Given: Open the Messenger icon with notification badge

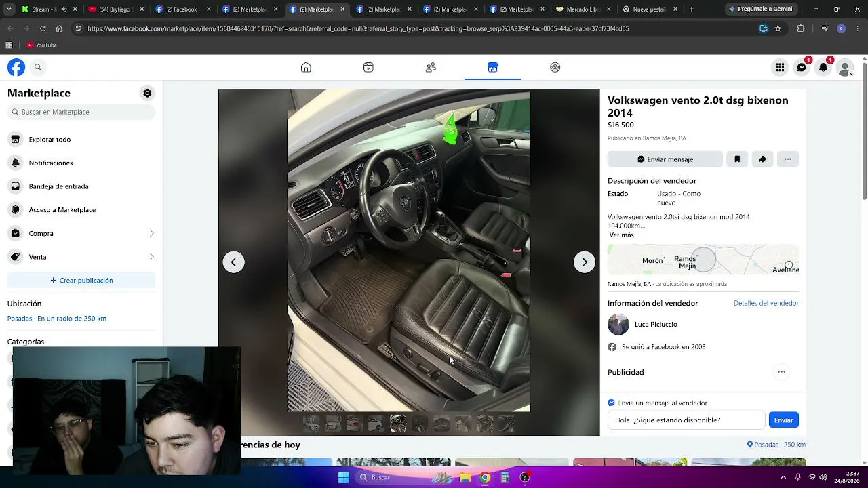Looking at the screenshot, I should pos(802,67).
